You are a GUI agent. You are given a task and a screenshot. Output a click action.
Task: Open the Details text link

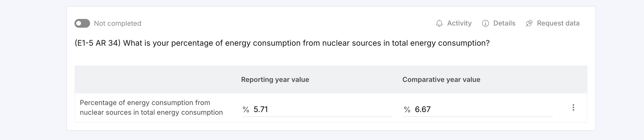[x=504, y=23]
